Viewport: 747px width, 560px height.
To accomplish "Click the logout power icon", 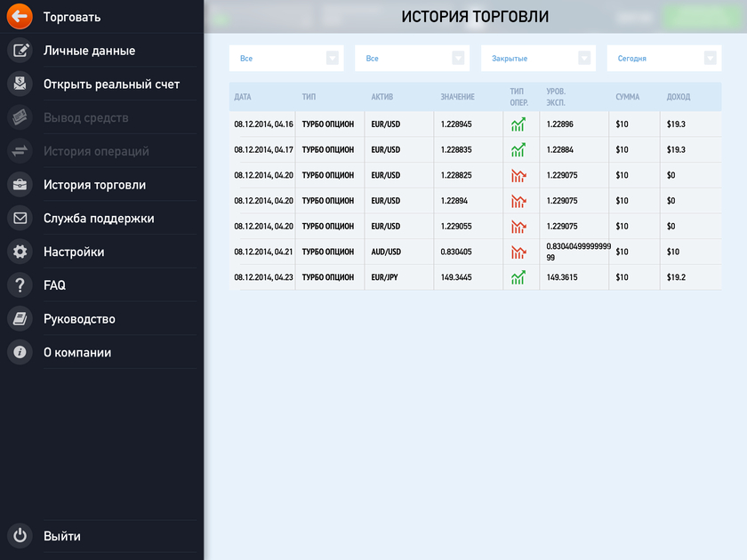I will coord(20,536).
